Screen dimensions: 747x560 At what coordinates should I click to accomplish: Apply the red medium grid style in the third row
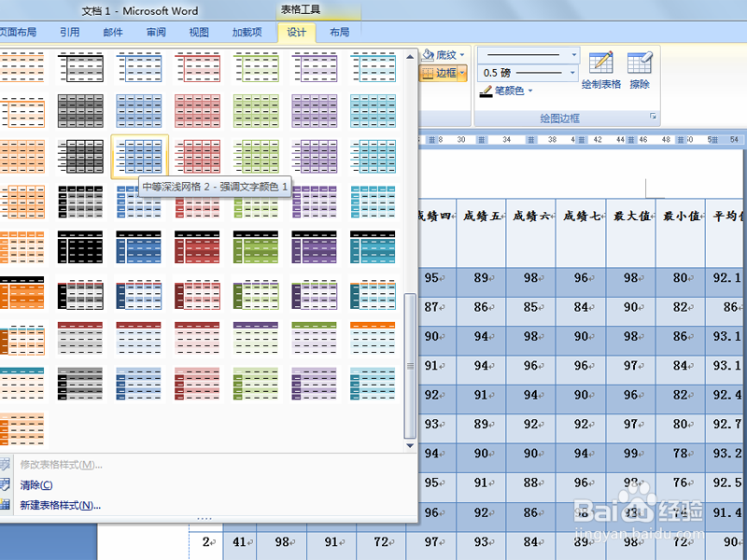click(x=197, y=156)
